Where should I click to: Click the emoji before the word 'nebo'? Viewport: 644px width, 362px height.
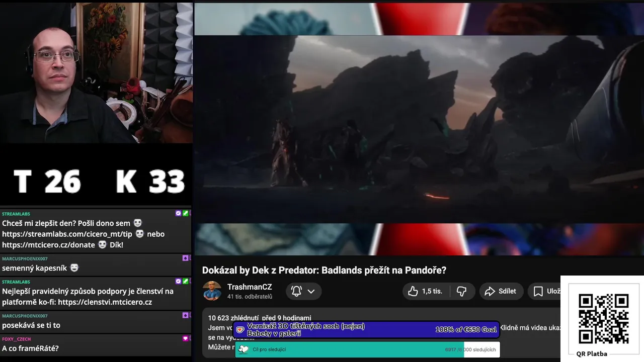(x=140, y=234)
